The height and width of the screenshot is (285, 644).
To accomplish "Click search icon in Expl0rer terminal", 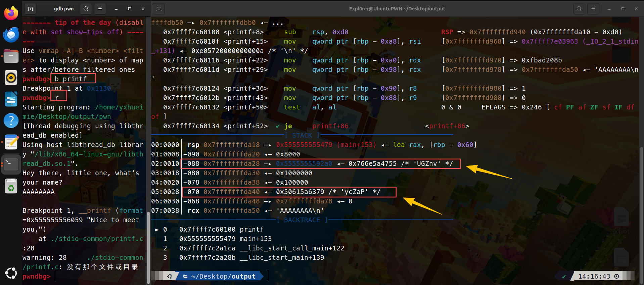I will 579,9.
